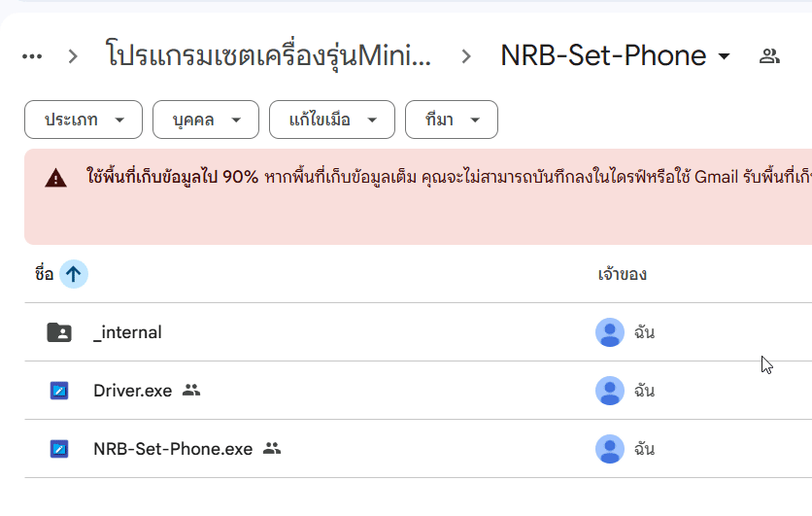
Task: Open the ที่มา source filter dropdown
Action: click(452, 120)
